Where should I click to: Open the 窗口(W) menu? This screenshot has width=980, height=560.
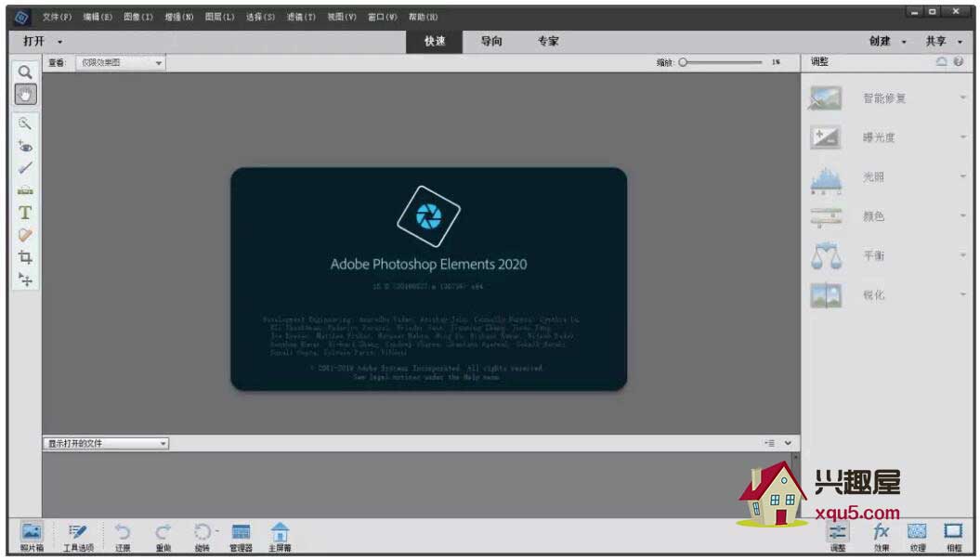tap(382, 17)
